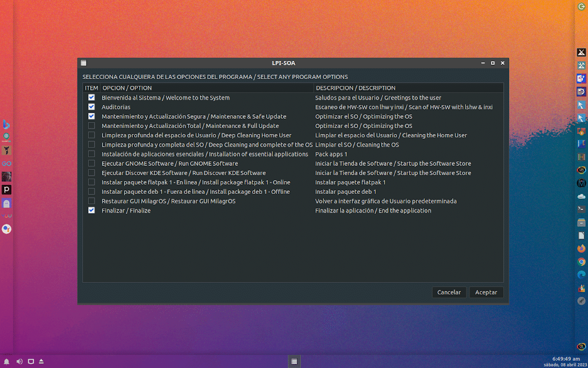Viewport: 588px width, 368px height.
Task: Open the volume speaker icon
Action: tap(20, 361)
